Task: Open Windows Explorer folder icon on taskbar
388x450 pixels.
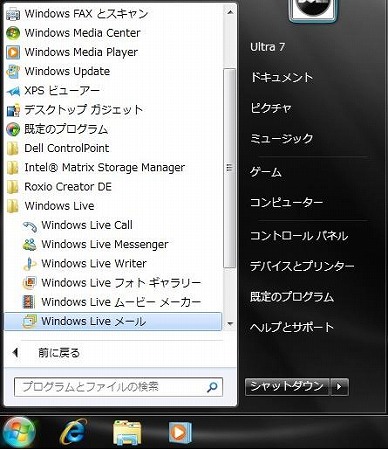Action: tap(127, 432)
